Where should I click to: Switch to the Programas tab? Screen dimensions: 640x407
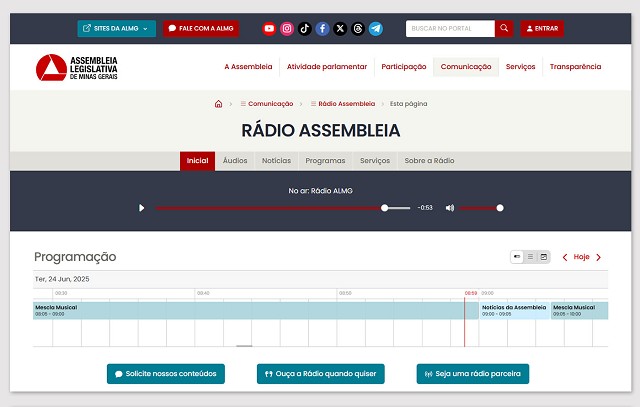[325, 161]
